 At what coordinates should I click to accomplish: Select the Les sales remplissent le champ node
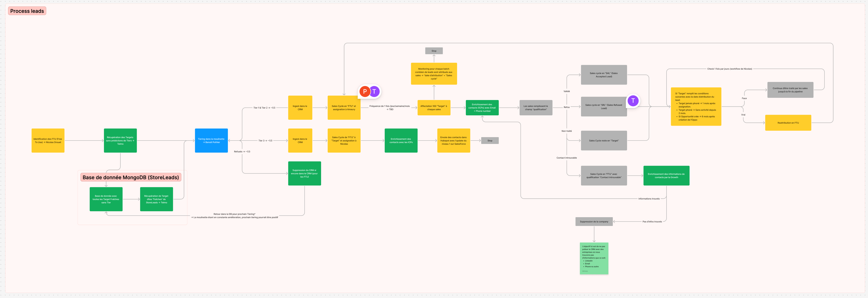[x=536, y=108]
